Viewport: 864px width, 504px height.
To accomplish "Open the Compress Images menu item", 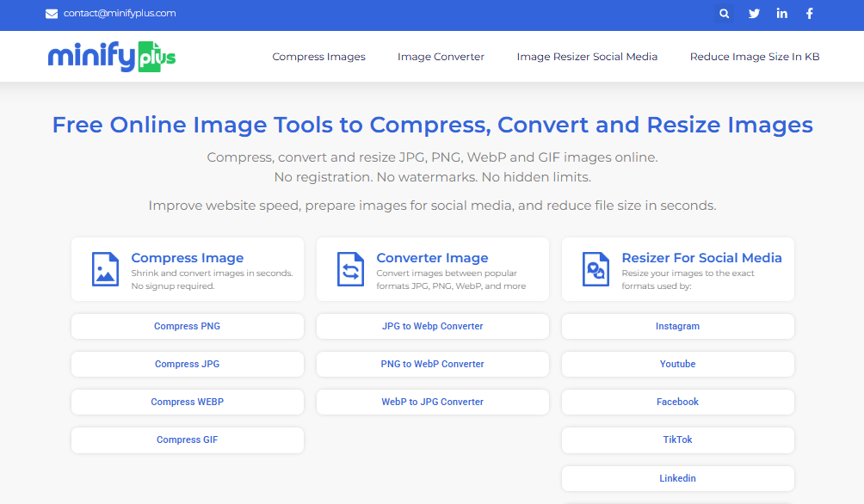I will pos(318,56).
